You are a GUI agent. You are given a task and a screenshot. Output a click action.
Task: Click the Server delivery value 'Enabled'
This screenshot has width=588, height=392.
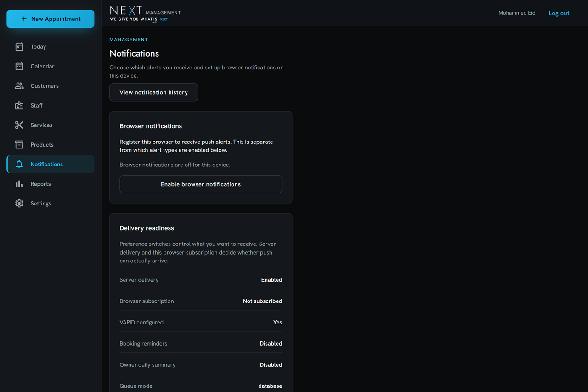pos(271,280)
